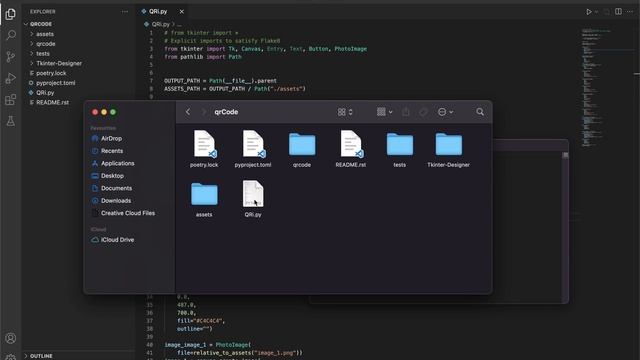Open the Extensions view icon
This screenshot has width=640, height=360.
click(x=11, y=100)
